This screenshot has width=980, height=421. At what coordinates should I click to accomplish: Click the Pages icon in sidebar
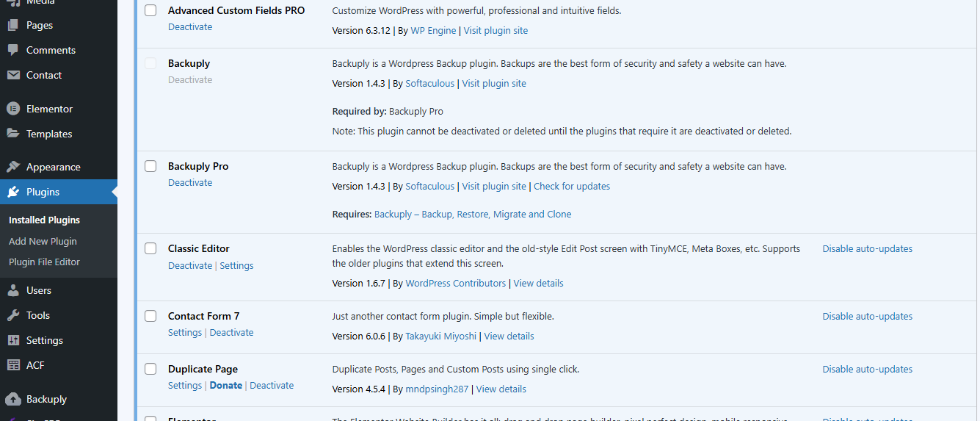click(x=13, y=25)
